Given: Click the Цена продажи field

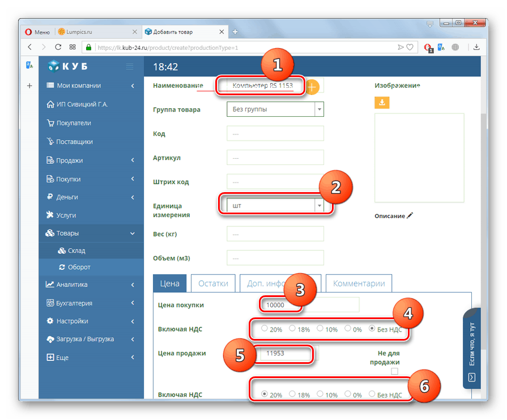Looking at the screenshot, I should click(289, 353).
